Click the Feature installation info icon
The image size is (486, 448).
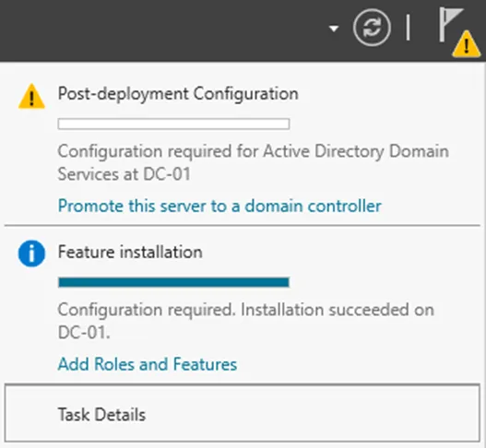pyautogui.click(x=31, y=253)
